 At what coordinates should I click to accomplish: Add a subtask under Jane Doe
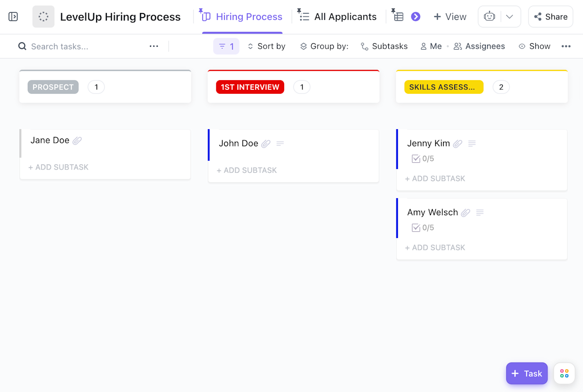pos(58,167)
